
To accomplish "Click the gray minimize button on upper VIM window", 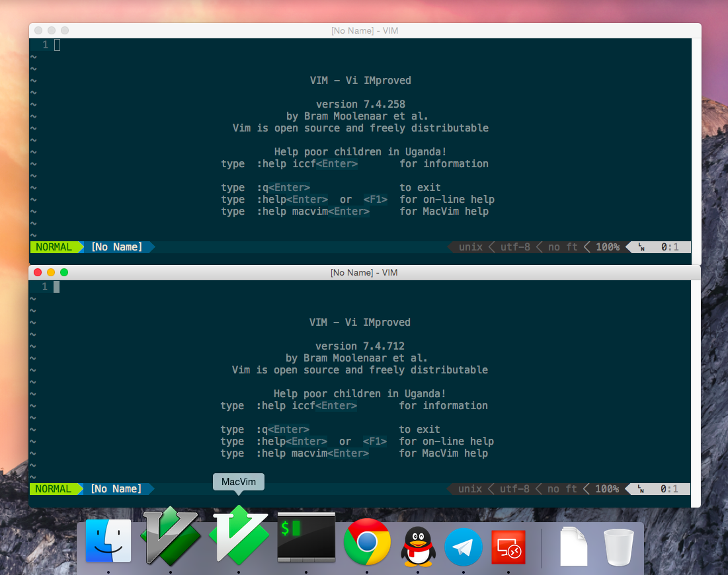I will [x=52, y=30].
